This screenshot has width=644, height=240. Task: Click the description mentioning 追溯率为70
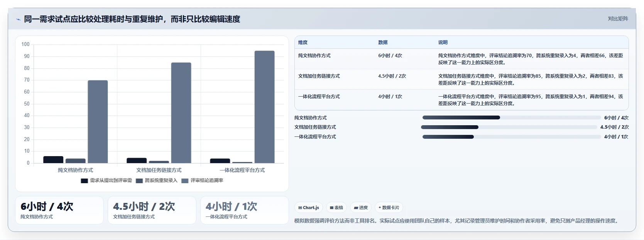coord(531,59)
